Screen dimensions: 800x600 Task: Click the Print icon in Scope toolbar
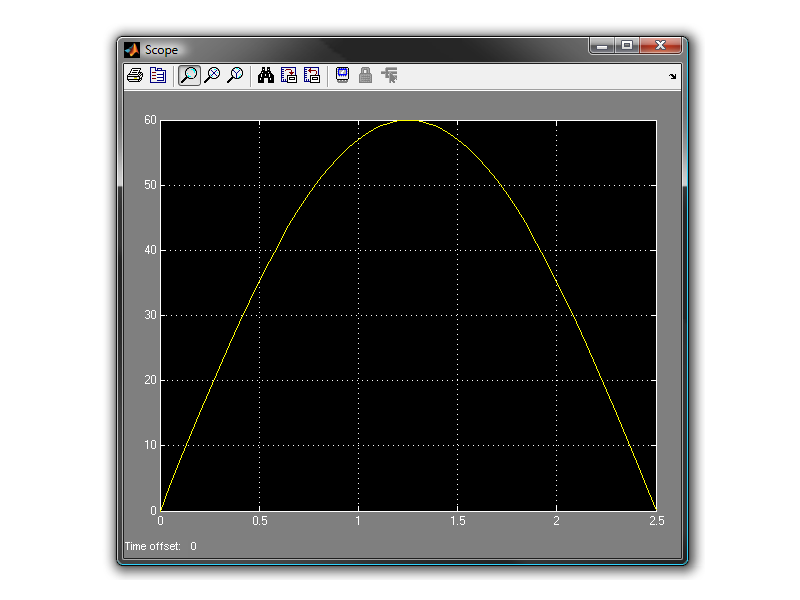(x=135, y=76)
